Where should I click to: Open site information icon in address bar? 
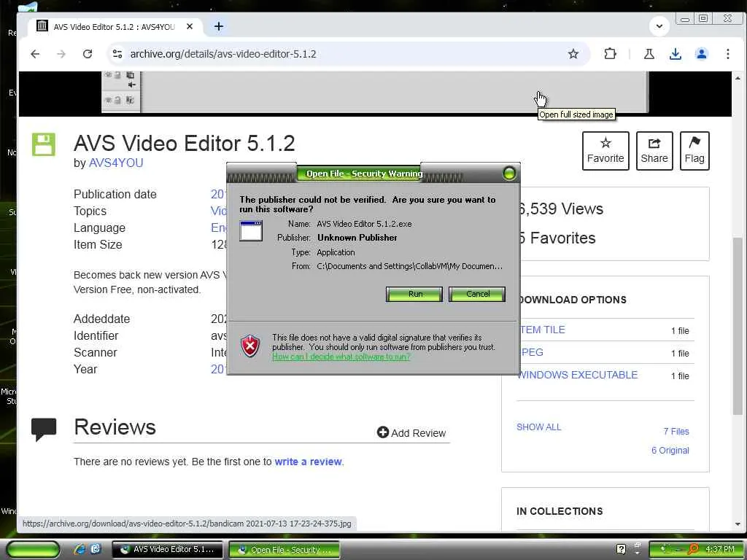click(x=117, y=54)
